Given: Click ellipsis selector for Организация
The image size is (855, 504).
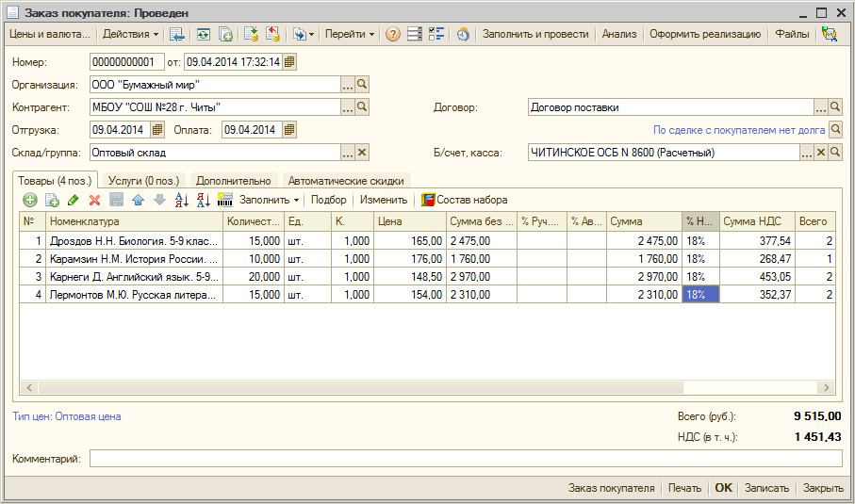Looking at the screenshot, I should pos(348,85).
